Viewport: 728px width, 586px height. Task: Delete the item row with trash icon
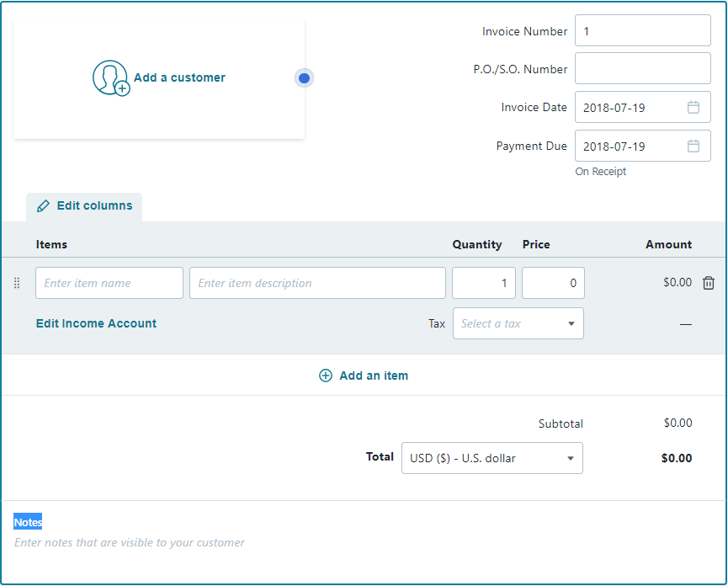(x=708, y=283)
